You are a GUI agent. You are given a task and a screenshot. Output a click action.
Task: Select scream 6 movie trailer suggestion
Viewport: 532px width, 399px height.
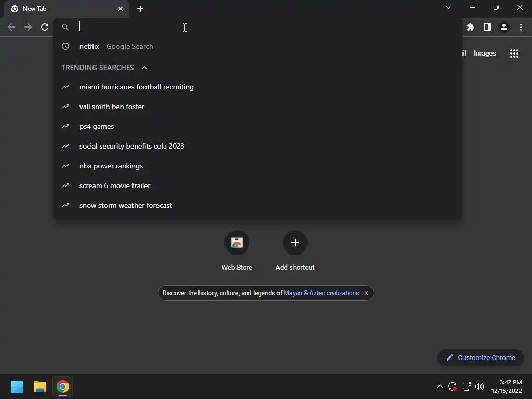(x=258, y=185)
